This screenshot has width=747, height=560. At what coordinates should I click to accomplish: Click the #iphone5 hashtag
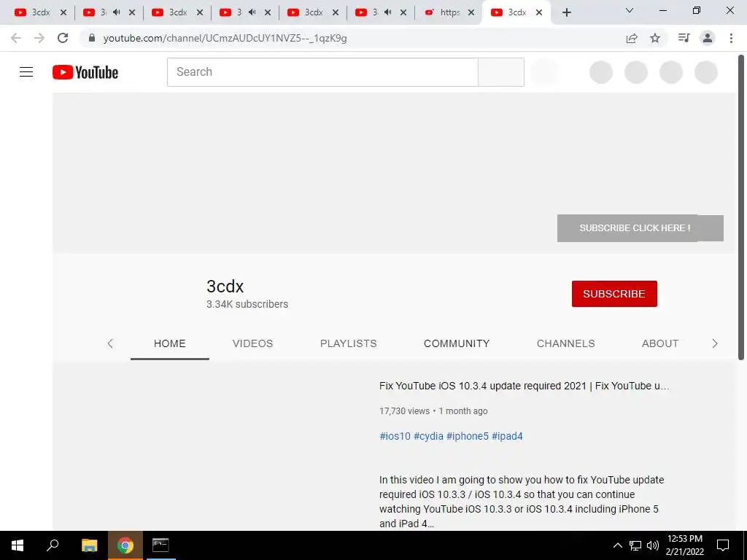468,436
